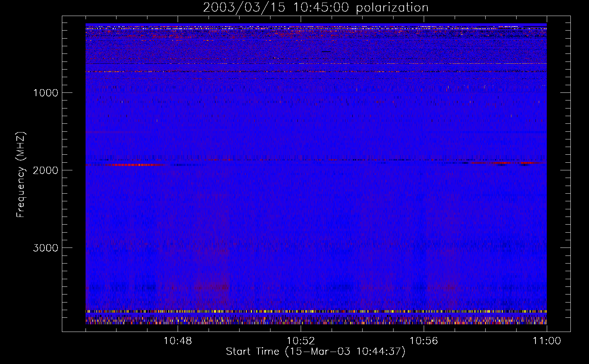Click the plot title '2003/03/15 10:45:00 polarization'
589x364 pixels.
click(316, 8)
